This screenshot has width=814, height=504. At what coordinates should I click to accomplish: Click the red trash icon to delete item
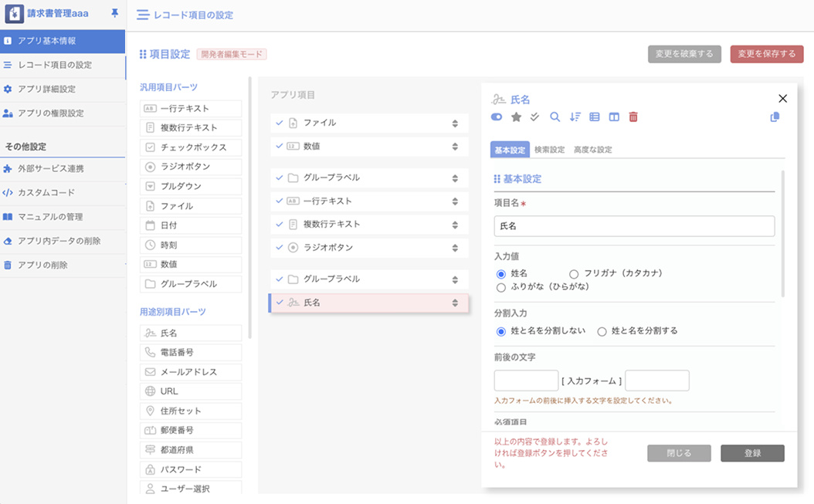(633, 117)
